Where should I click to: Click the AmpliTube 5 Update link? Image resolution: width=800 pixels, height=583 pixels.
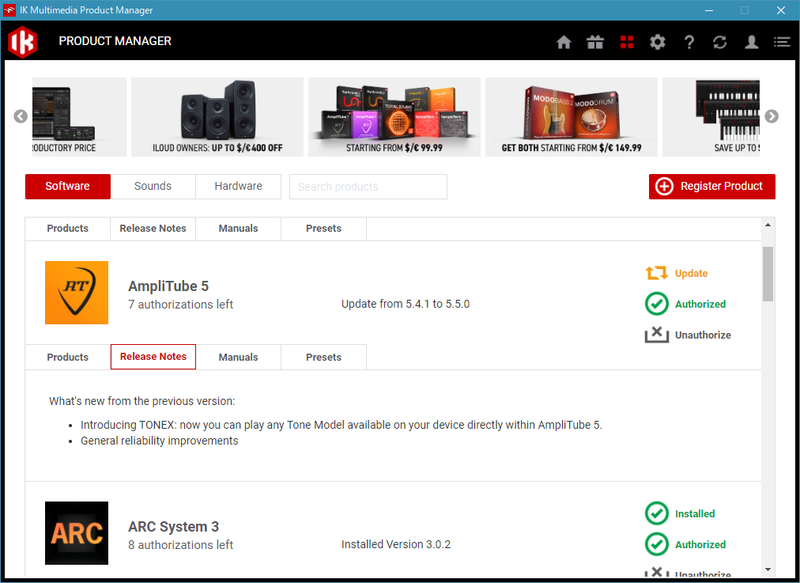coord(691,273)
